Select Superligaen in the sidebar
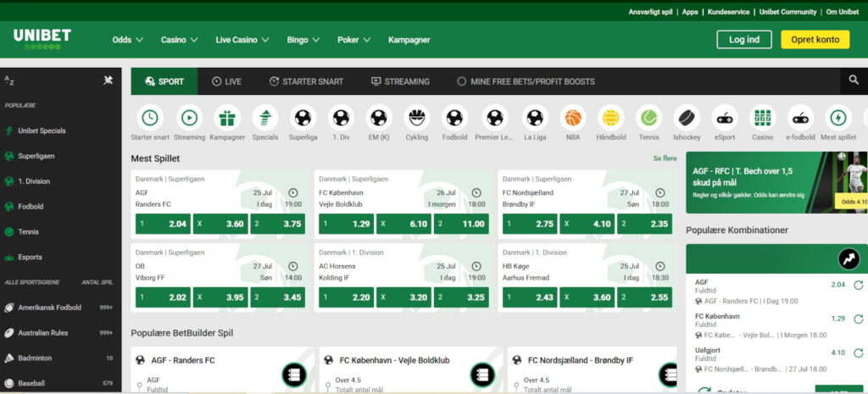 (x=61, y=156)
